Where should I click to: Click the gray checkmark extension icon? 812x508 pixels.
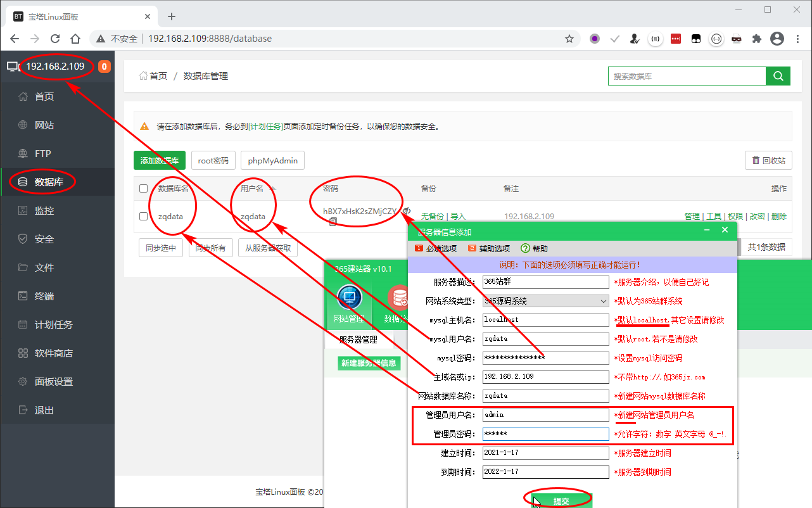pos(614,39)
